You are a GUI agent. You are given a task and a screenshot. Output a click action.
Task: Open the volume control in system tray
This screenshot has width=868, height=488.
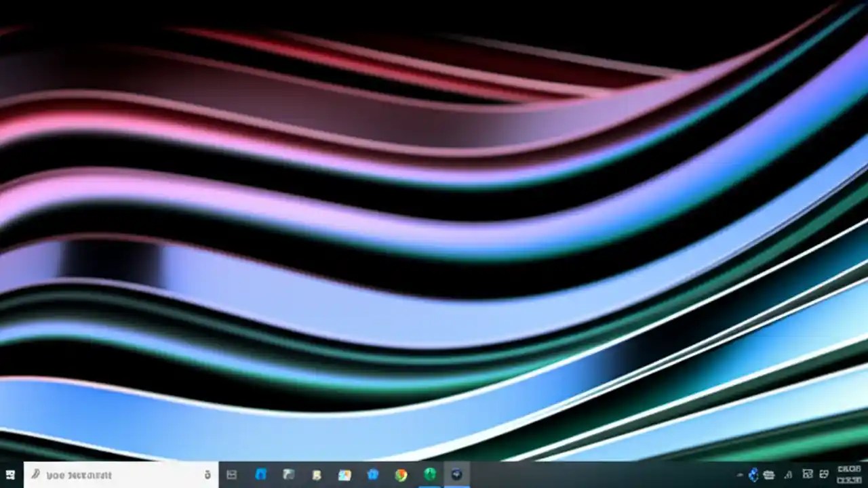coord(789,476)
